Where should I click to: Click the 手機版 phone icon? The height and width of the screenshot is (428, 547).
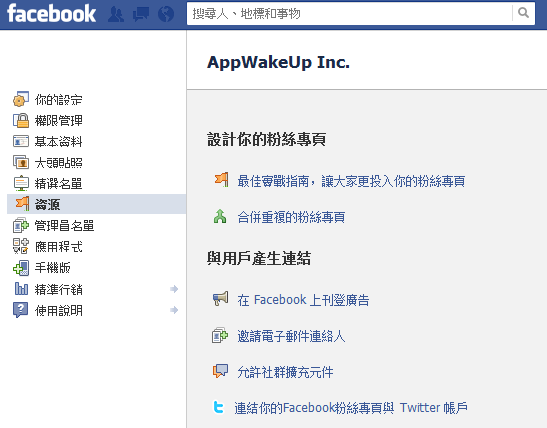[x=21, y=268]
